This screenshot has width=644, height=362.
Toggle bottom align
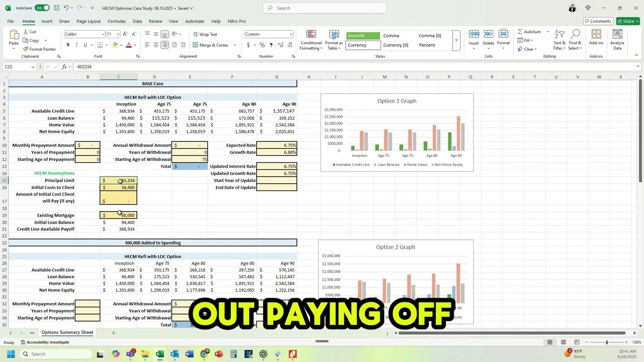tap(165, 34)
